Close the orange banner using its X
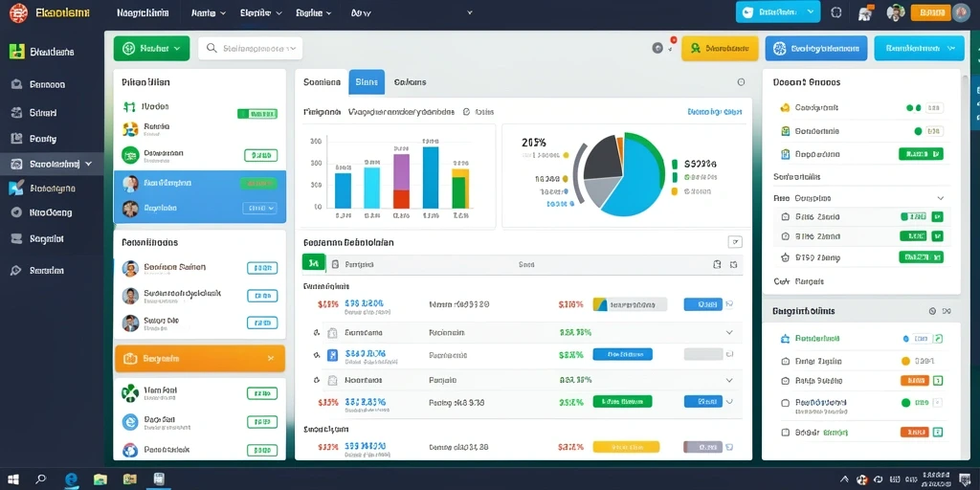The width and height of the screenshot is (980, 490). [x=271, y=359]
